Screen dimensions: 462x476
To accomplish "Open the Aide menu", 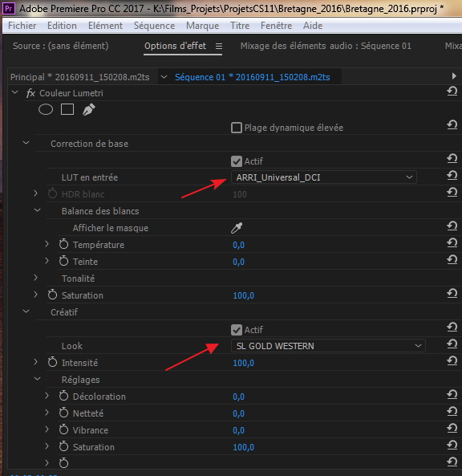I will pyautogui.click(x=313, y=26).
